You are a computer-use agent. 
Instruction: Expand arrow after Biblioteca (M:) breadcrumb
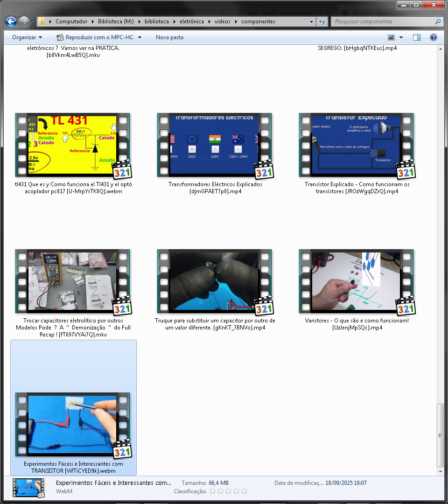coord(139,21)
